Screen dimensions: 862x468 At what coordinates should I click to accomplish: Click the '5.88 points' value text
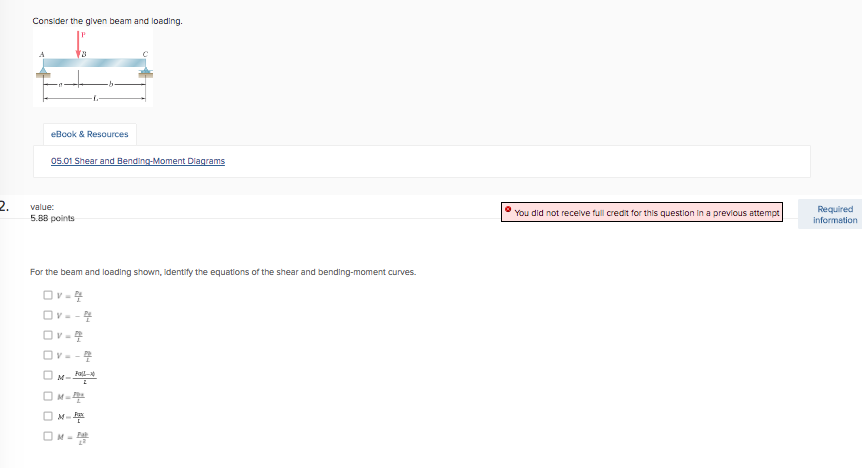coord(52,218)
